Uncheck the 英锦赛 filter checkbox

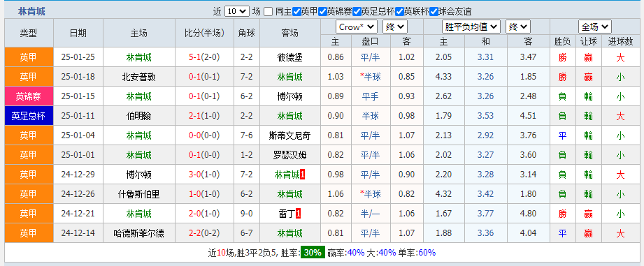[322, 11]
